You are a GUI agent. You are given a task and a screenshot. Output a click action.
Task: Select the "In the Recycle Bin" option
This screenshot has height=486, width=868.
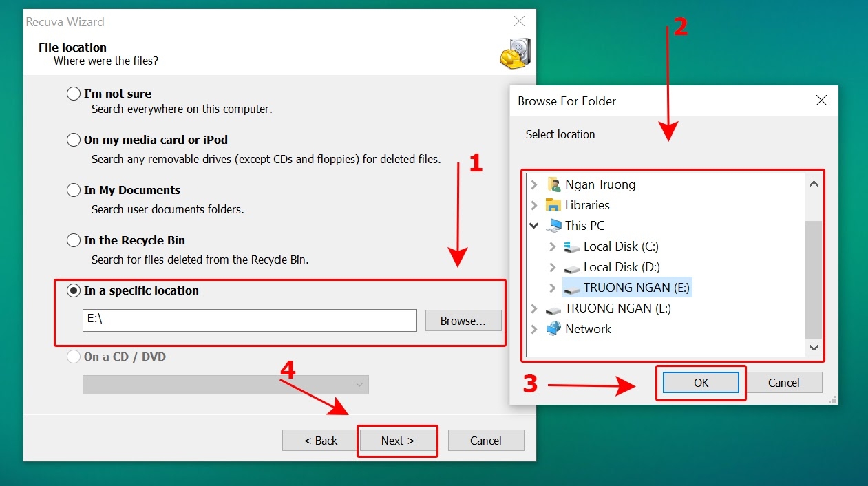pyautogui.click(x=74, y=240)
